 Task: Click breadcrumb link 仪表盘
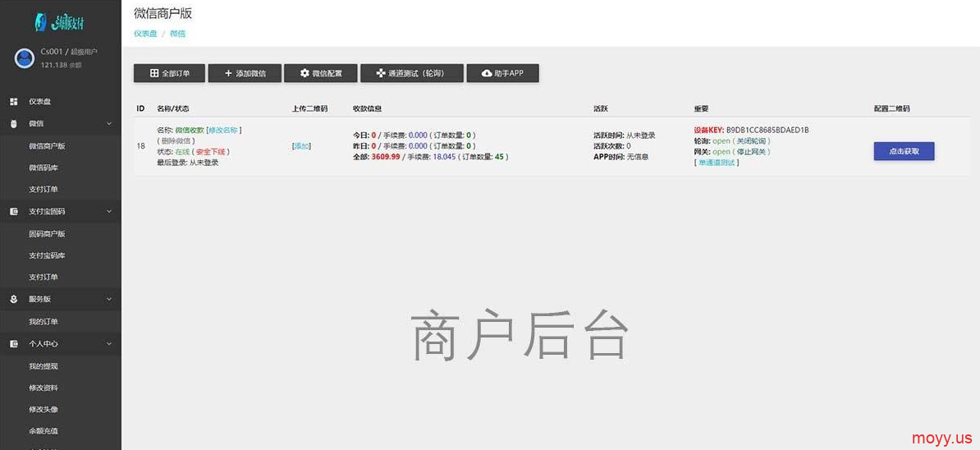(x=145, y=34)
